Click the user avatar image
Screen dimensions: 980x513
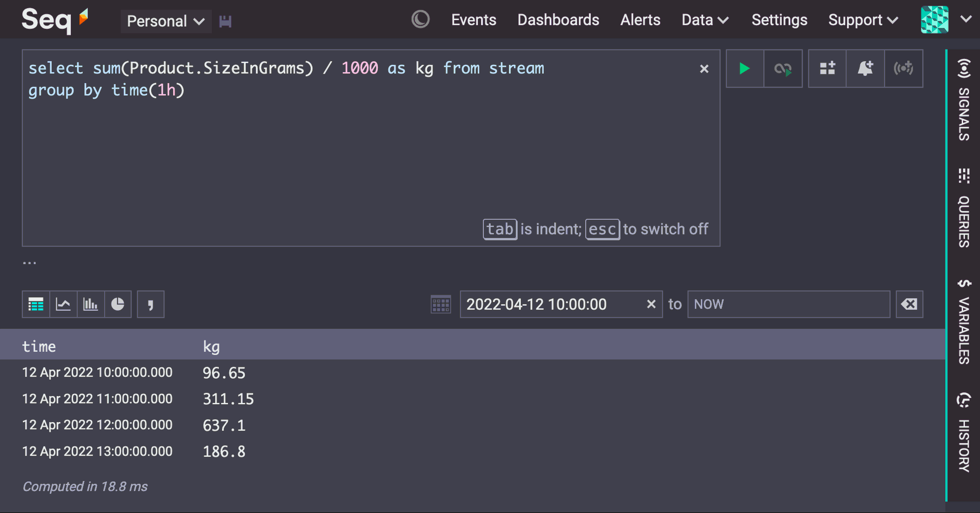coord(935,20)
